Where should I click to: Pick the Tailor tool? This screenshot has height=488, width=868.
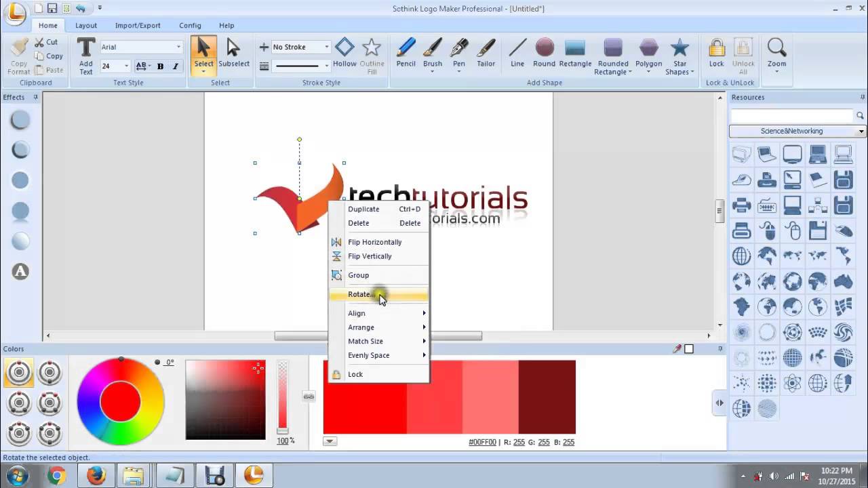click(x=486, y=53)
